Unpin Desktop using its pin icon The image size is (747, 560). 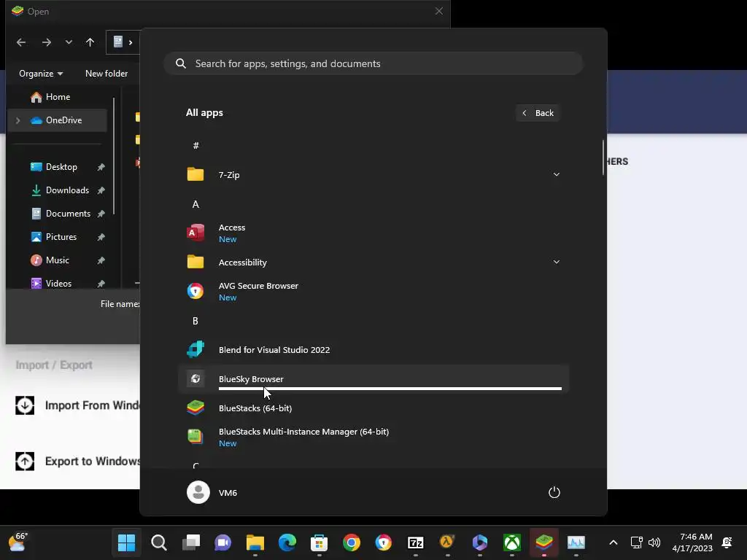click(101, 167)
